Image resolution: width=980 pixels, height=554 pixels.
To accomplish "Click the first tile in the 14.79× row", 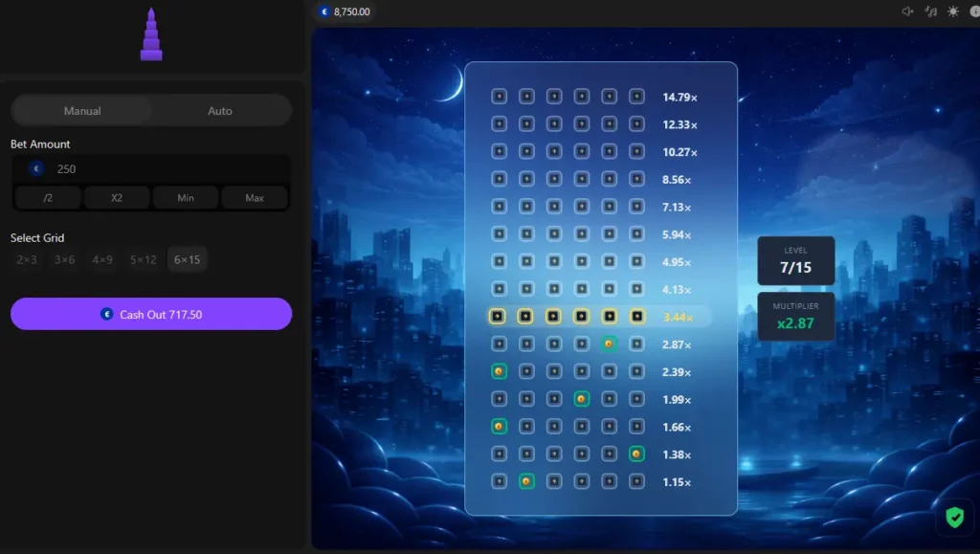I will (x=499, y=97).
